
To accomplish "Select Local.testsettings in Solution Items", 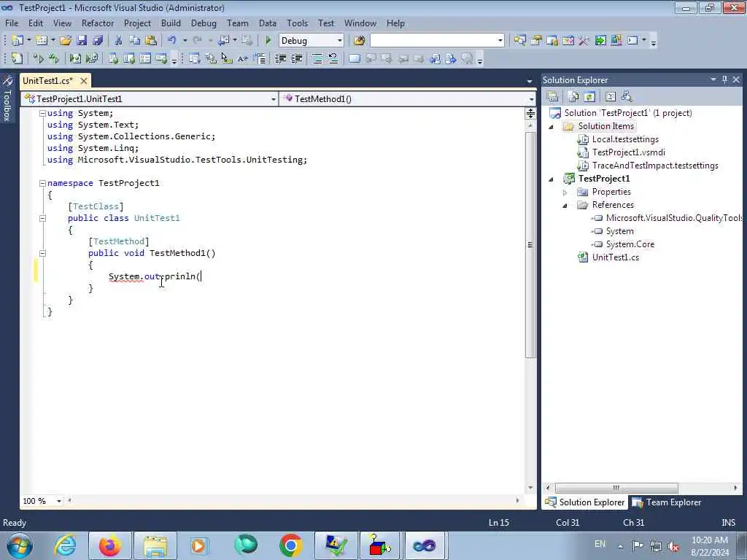I will pos(625,139).
